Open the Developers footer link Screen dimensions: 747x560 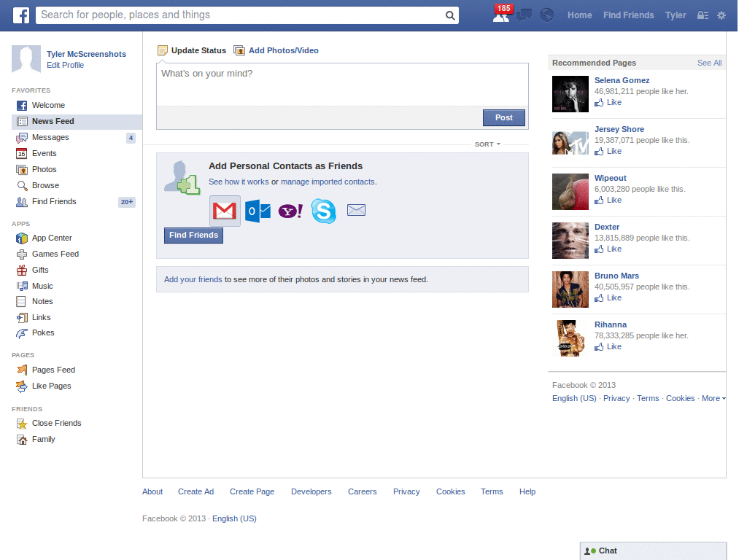[x=311, y=492]
